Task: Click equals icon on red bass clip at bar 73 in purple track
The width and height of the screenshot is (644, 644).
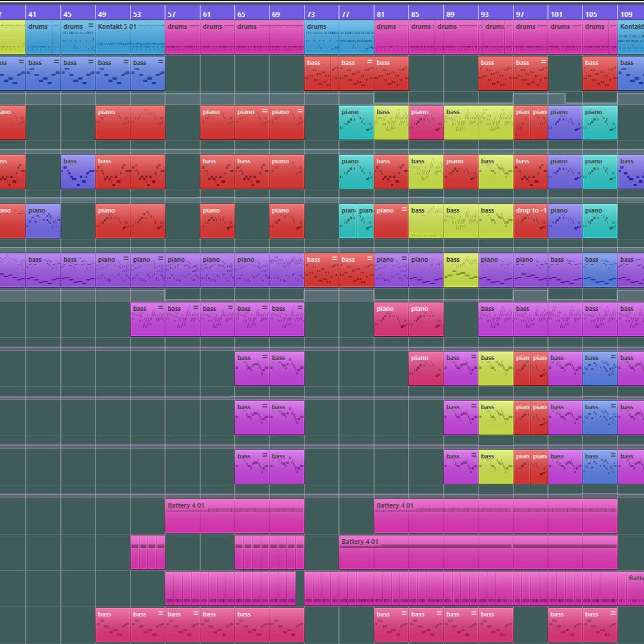Action: coord(334,258)
